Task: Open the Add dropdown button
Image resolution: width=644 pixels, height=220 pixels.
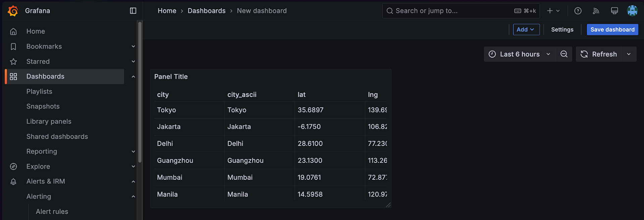Action: tap(526, 30)
